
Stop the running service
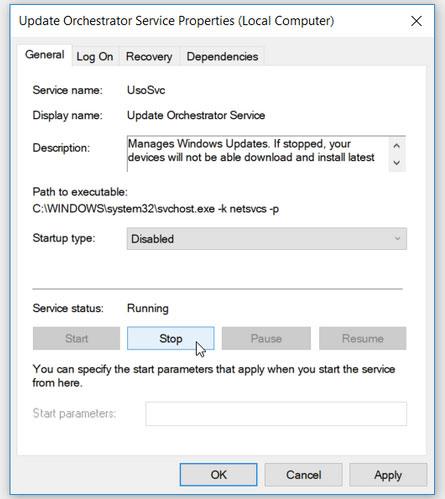(x=171, y=339)
